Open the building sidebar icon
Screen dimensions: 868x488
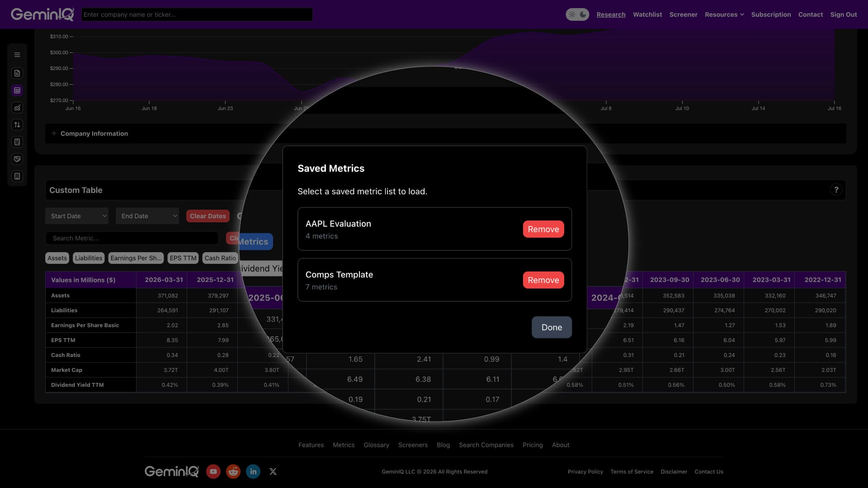pos(17,176)
